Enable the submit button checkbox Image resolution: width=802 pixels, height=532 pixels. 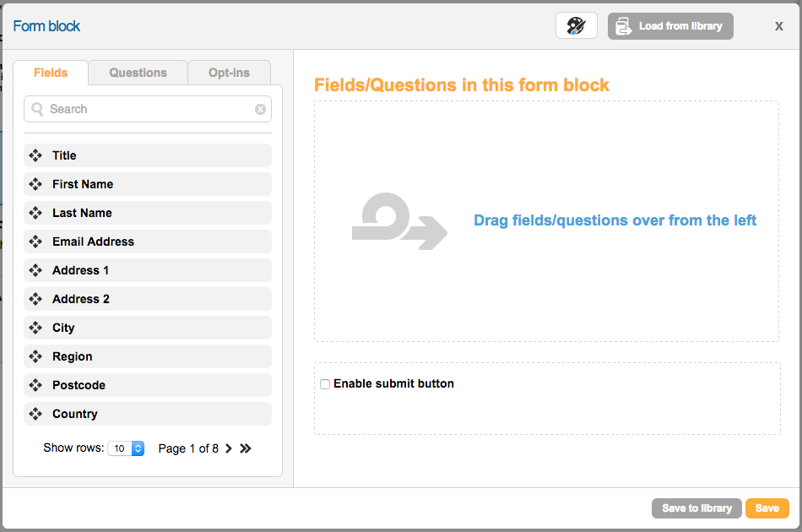click(325, 384)
